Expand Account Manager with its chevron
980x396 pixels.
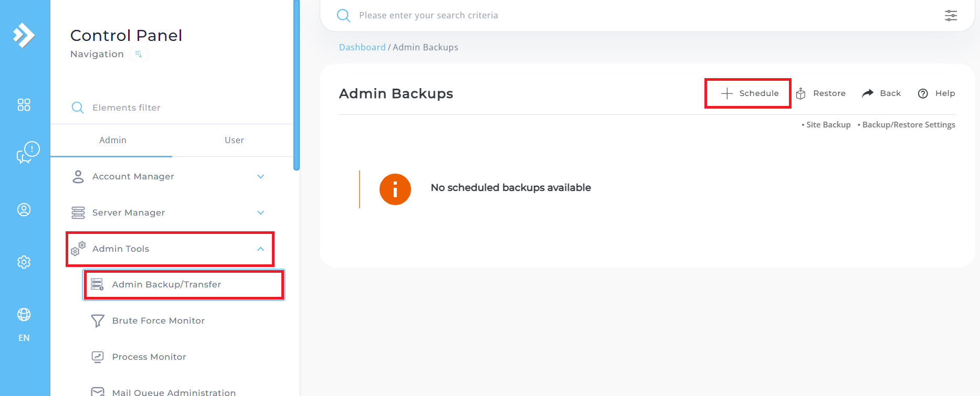point(260,177)
